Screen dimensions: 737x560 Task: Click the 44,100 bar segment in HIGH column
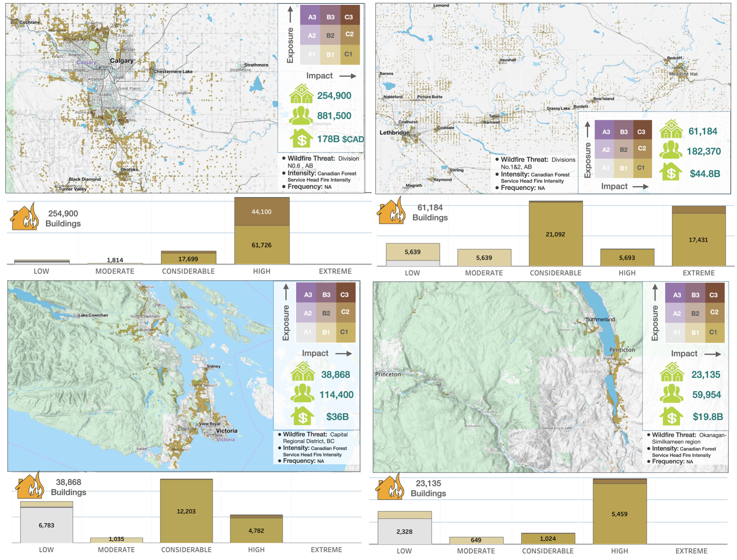pyautogui.click(x=262, y=212)
